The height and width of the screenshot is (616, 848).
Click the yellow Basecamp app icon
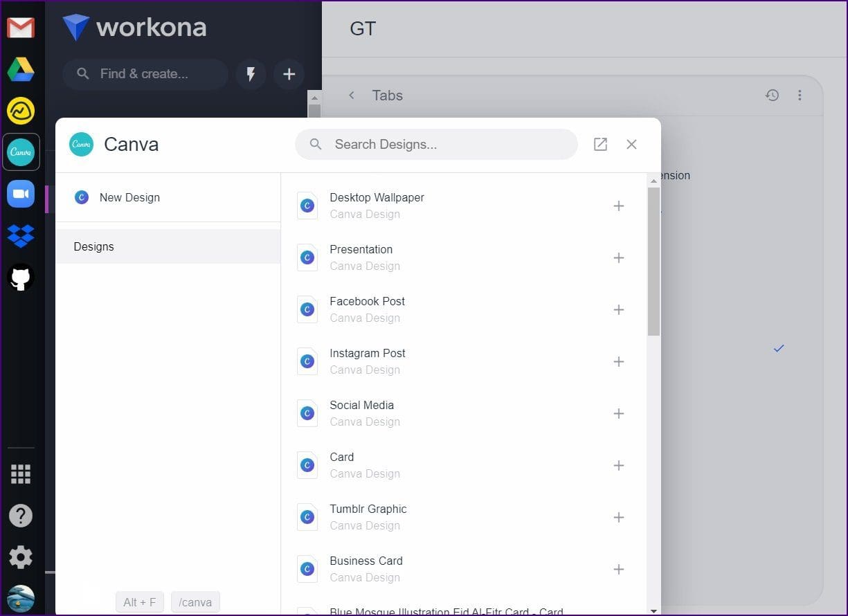[x=21, y=111]
